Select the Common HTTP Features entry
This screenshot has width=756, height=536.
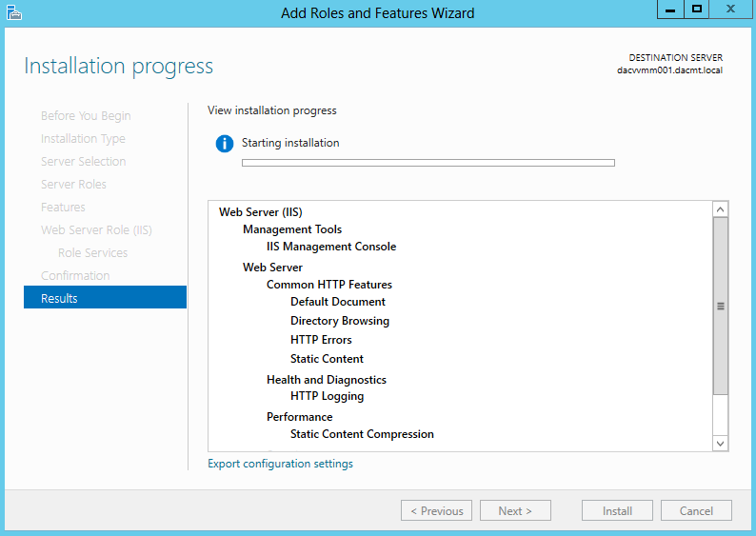tap(329, 285)
